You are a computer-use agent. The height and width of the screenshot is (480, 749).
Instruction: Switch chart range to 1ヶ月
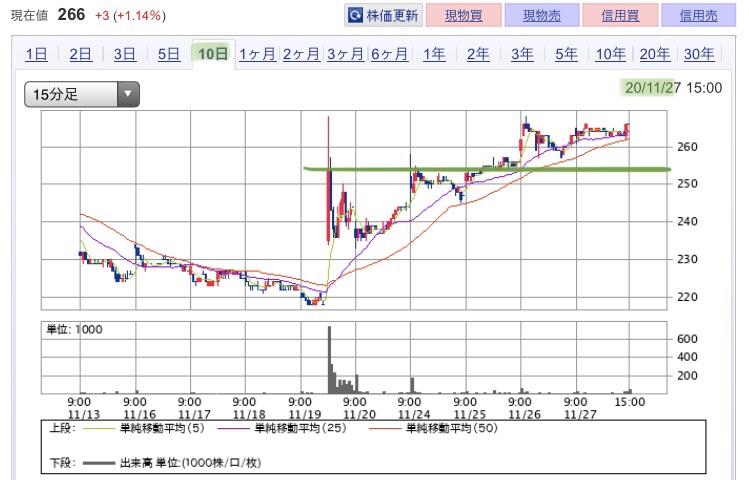pos(257,54)
